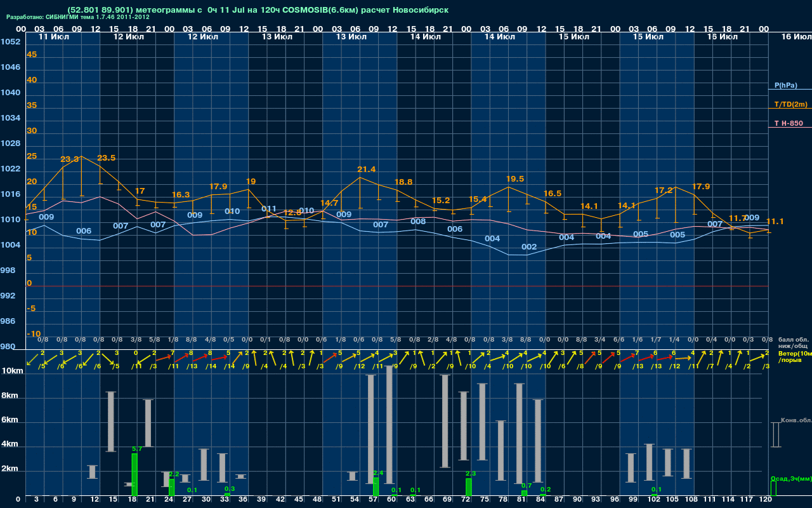This screenshot has height=508, width=812.
Task: Click forecast hour 120 on bottom axis
Action: (x=766, y=500)
